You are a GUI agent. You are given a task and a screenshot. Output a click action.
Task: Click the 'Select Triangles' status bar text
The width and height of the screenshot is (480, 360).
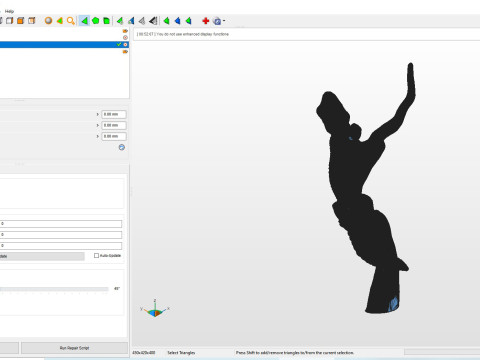coord(181,353)
